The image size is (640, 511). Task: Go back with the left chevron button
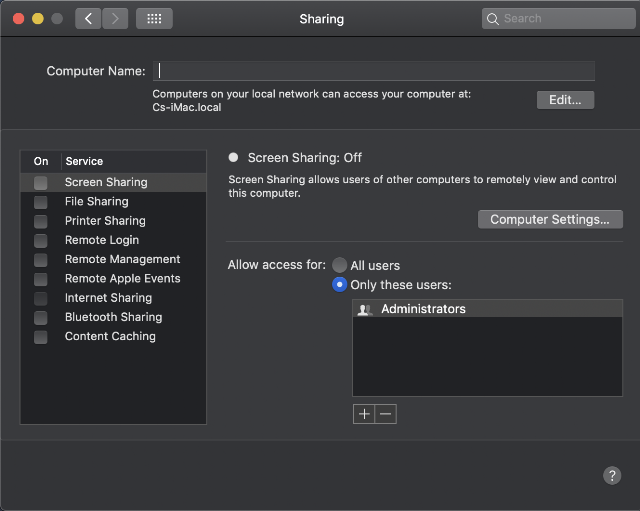88,19
